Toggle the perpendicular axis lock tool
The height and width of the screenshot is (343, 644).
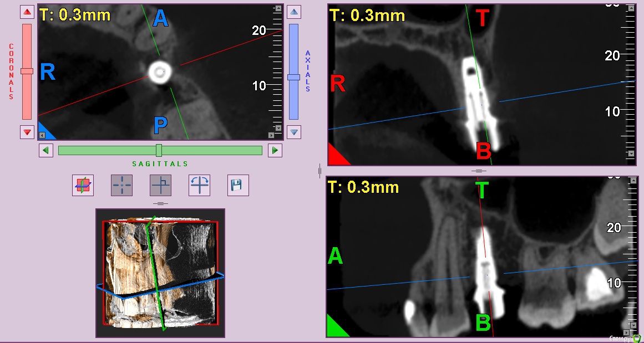(x=160, y=185)
